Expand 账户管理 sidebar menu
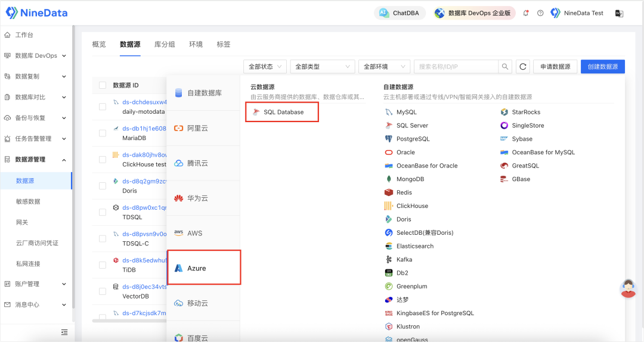Viewport: 644px width, 342px height. pos(35,284)
